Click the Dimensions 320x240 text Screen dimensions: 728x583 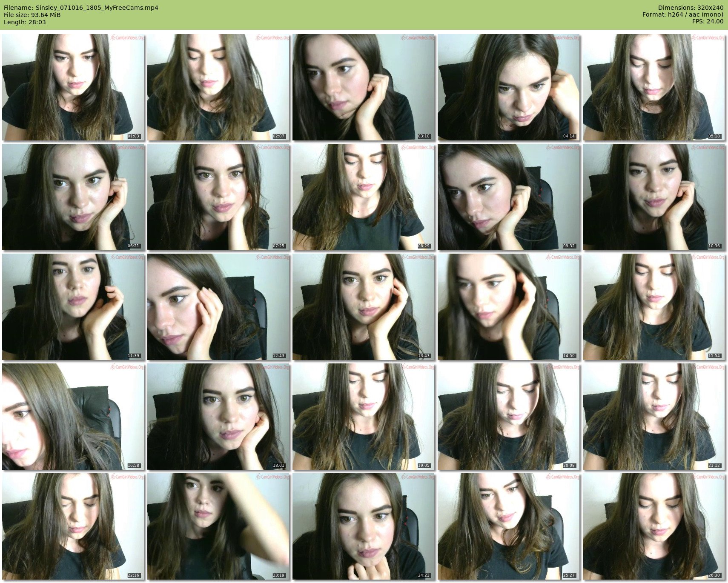(x=691, y=8)
